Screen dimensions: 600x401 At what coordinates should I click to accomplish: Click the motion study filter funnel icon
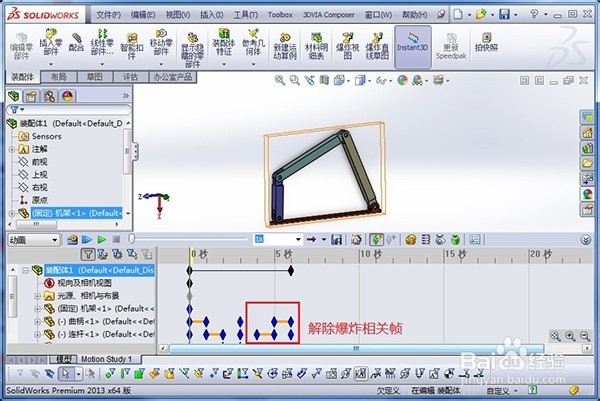coord(88,254)
